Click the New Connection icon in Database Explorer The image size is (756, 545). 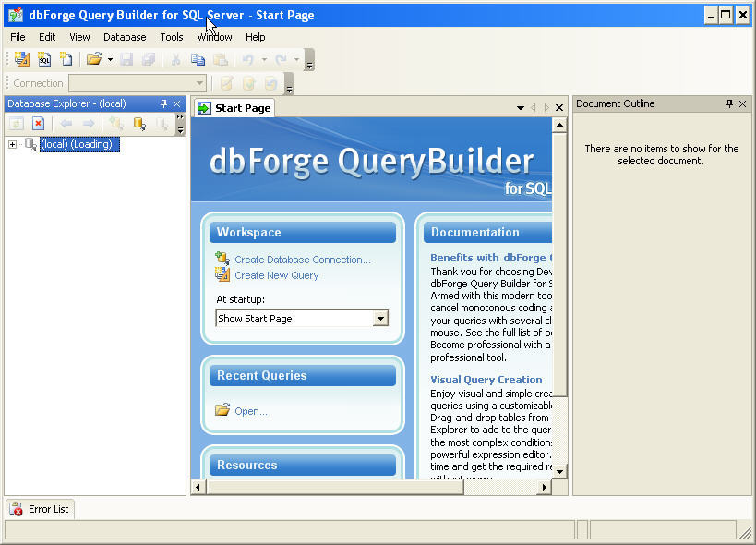point(116,124)
